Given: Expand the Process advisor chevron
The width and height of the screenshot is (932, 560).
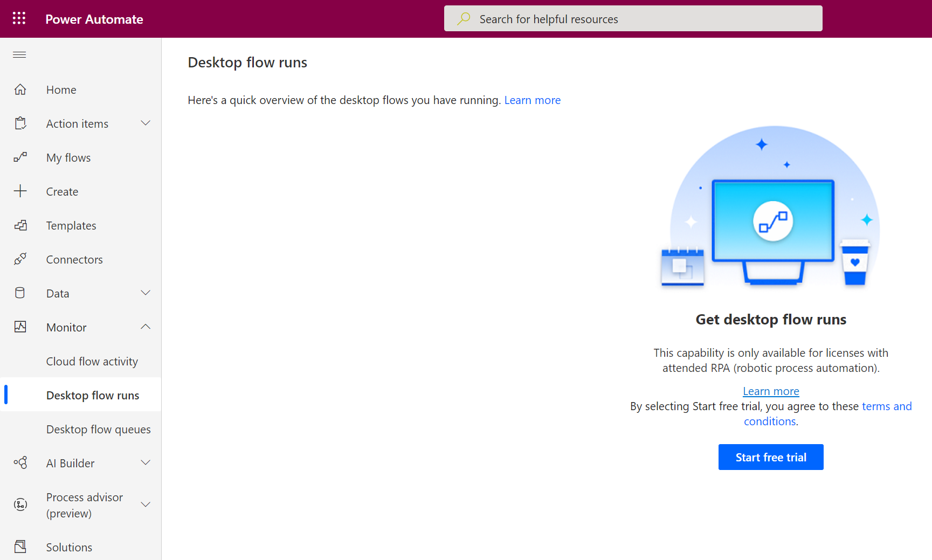Looking at the screenshot, I should 146,505.
